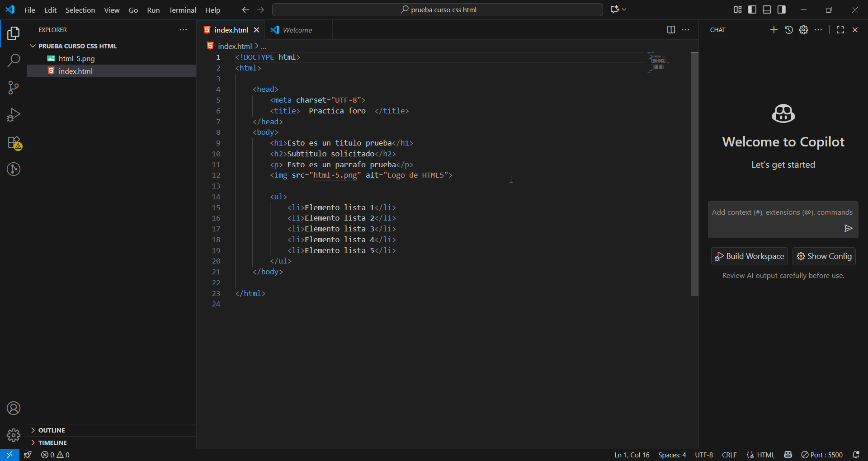The height and width of the screenshot is (461, 868).
Task: Change CRLF end of line sequence
Action: (x=729, y=455)
